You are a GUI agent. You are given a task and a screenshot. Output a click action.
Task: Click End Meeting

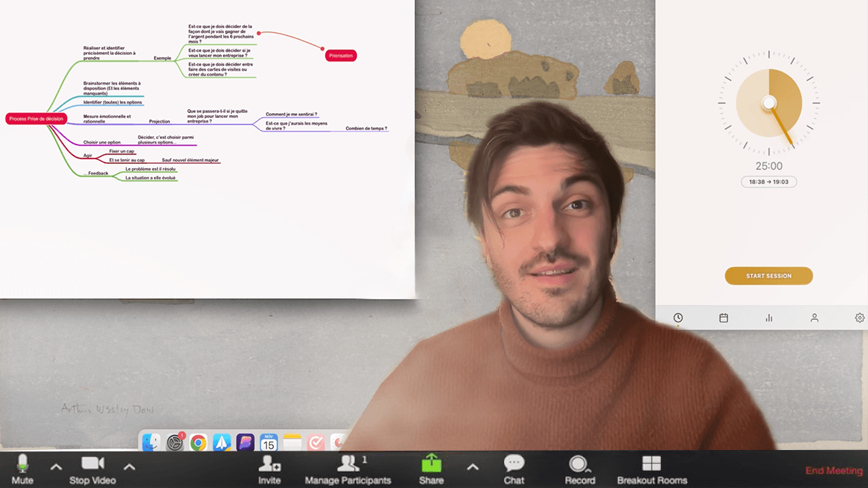coord(834,470)
